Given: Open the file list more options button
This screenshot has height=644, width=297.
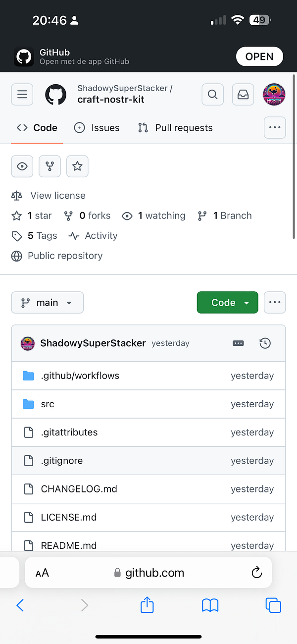Looking at the screenshot, I should point(275,303).
